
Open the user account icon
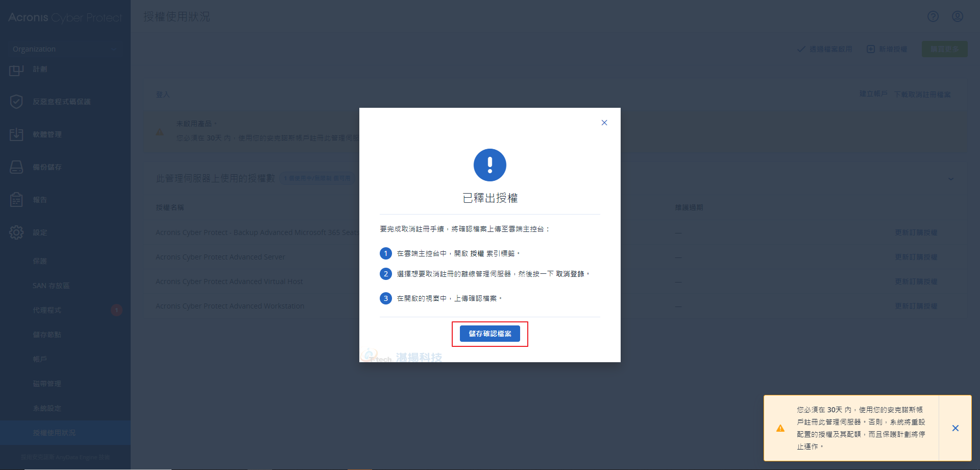coord(958,16)
